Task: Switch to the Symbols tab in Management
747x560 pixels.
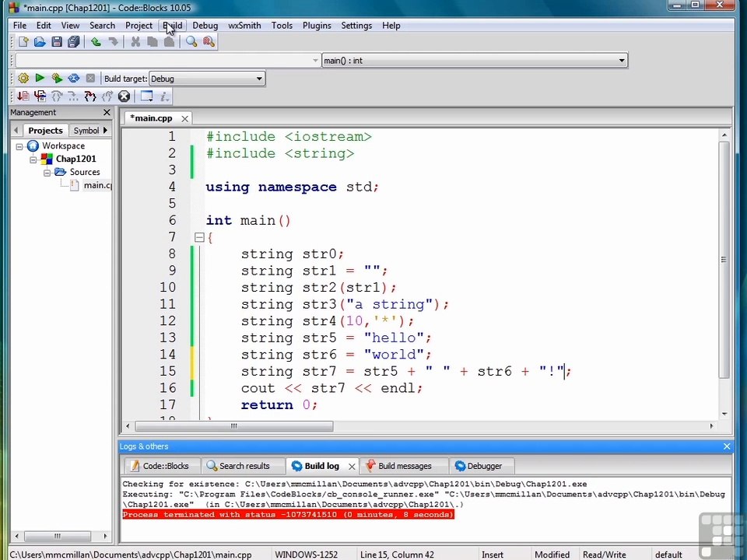Action: coord(86,131)
